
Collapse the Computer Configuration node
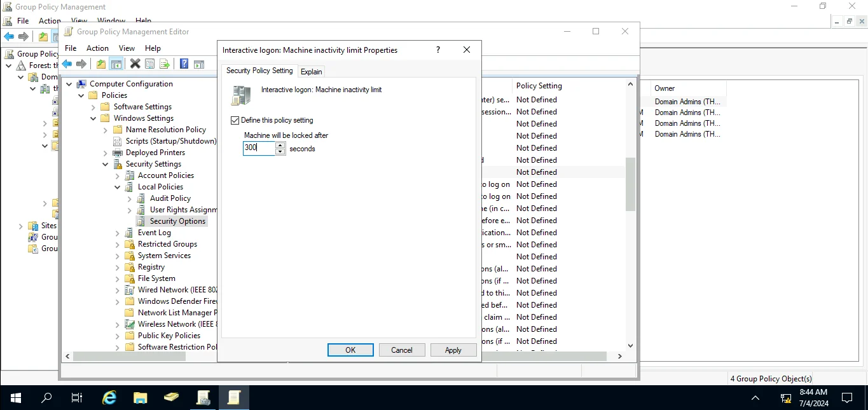pos(69,84)
